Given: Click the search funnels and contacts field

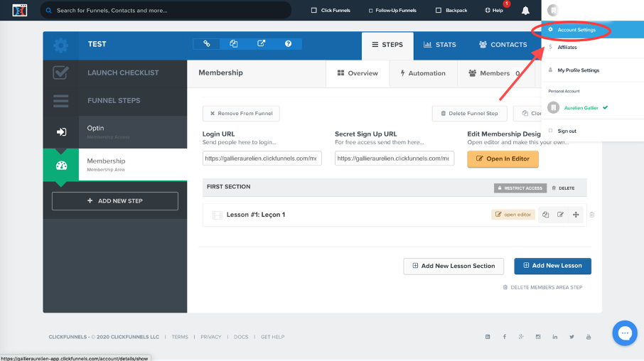Looking at the screenshot, I should click(166, 10).
